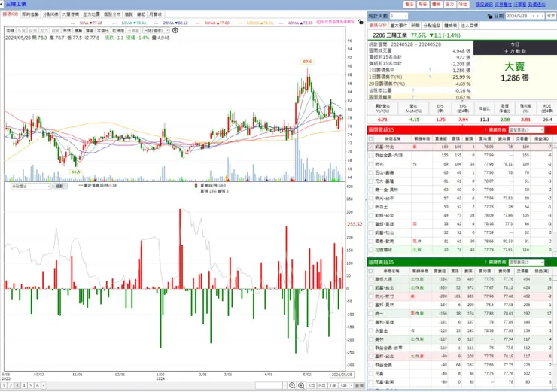Click the 2024/05/28 timeline date marker

pyautogui.click(x=342, y=375)
